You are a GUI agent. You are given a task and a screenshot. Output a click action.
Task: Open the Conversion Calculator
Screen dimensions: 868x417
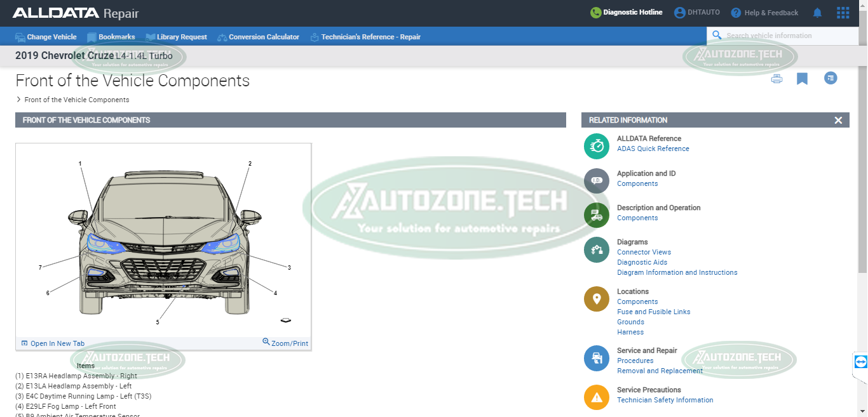click(258, 37)
